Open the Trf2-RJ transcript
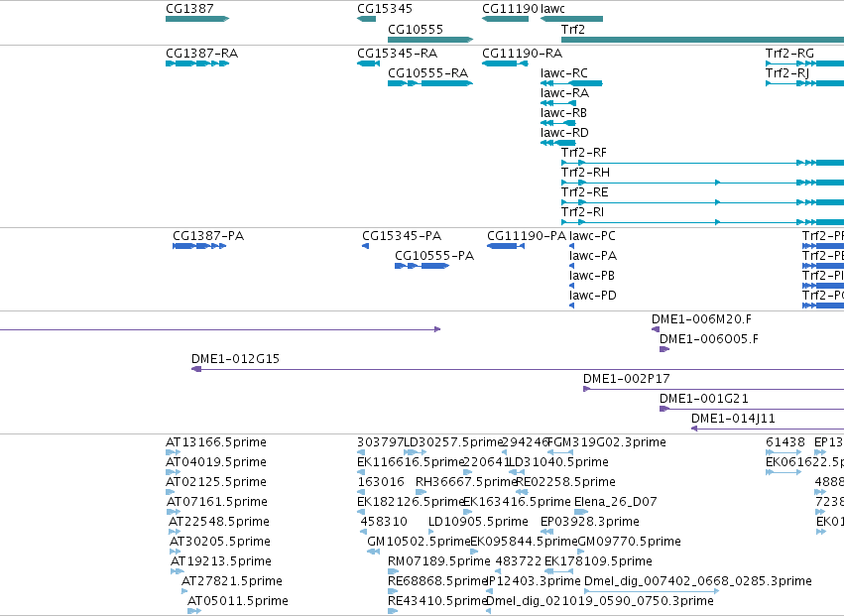844x616 pixels. (x=787, y=73)
